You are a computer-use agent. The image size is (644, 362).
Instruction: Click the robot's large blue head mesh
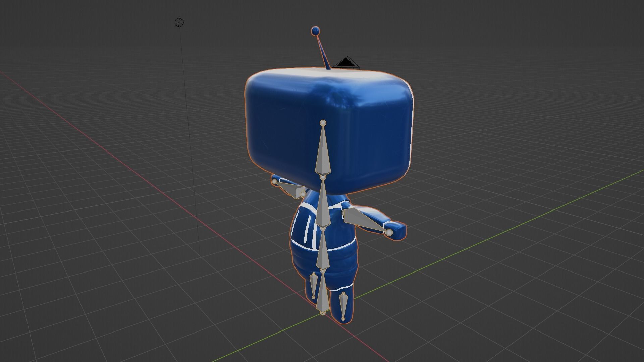pos(329,131)
